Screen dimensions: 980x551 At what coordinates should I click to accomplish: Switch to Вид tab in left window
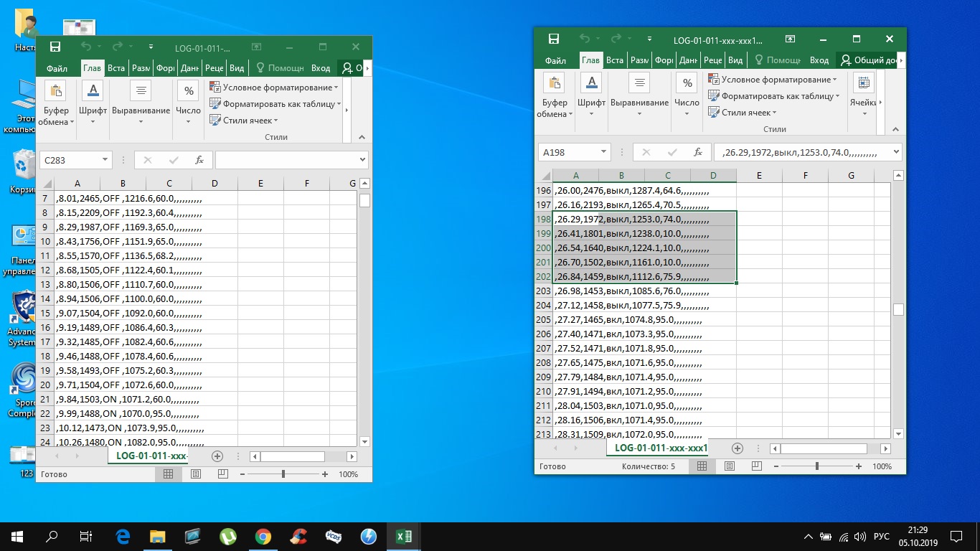237,68
